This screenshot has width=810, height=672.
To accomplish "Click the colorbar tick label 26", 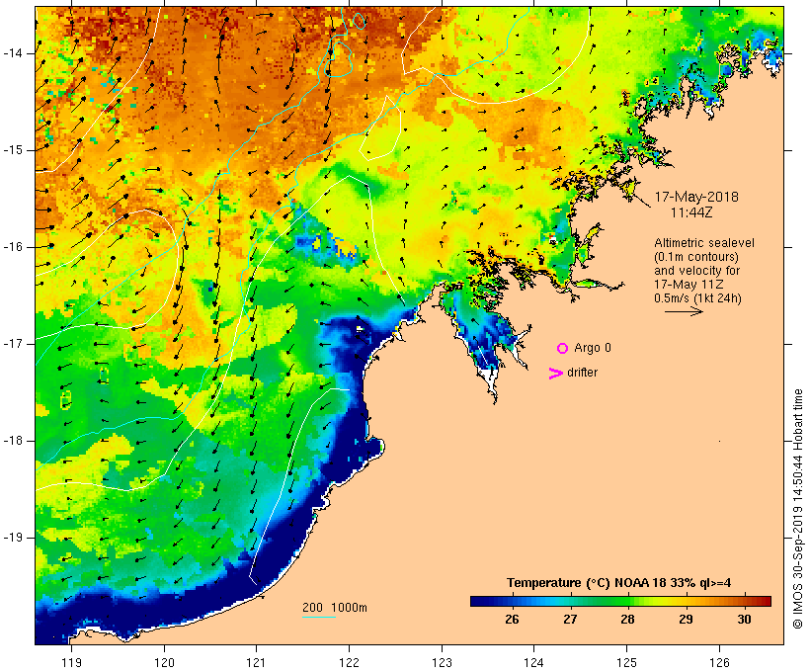I will [x=512, y=620].
